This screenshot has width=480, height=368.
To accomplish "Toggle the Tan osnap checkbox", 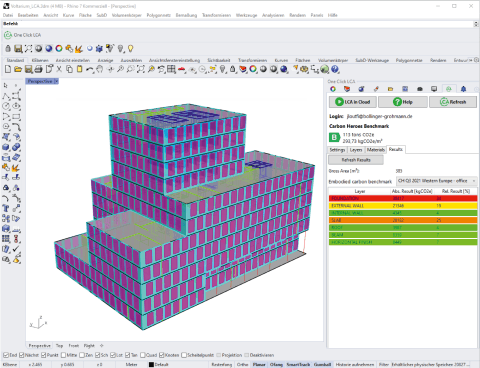I will coord(128,355).
